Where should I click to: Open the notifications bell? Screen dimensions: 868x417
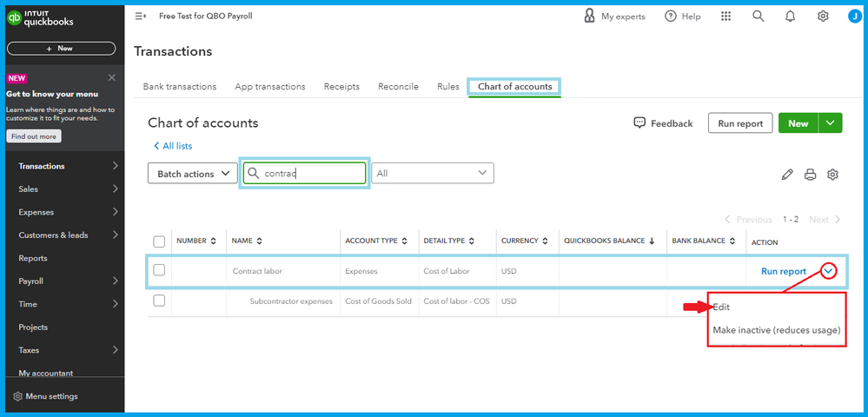tap(791, 17)
